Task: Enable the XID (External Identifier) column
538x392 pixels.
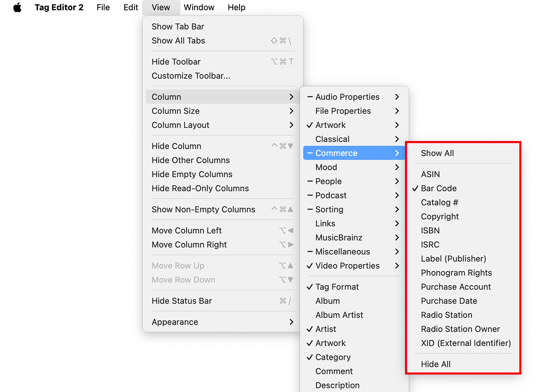Action: (x=463, y=343)
